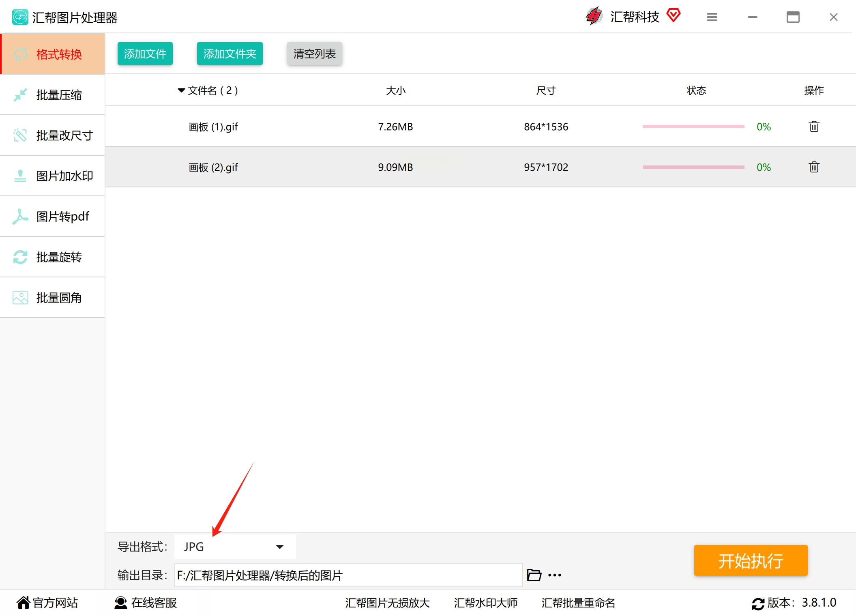Click the three-dots browse directory icon

pyautogui.click(x=554, y=575)
